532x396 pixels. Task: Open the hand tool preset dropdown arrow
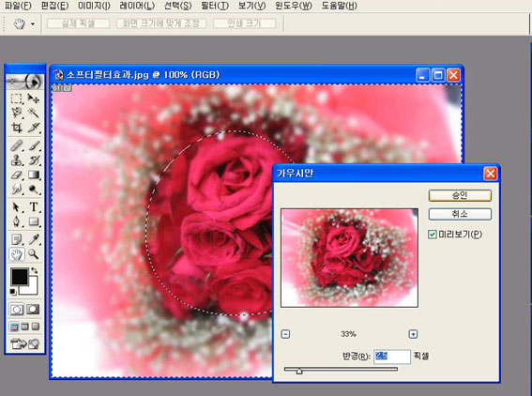(x=33, y=23)
